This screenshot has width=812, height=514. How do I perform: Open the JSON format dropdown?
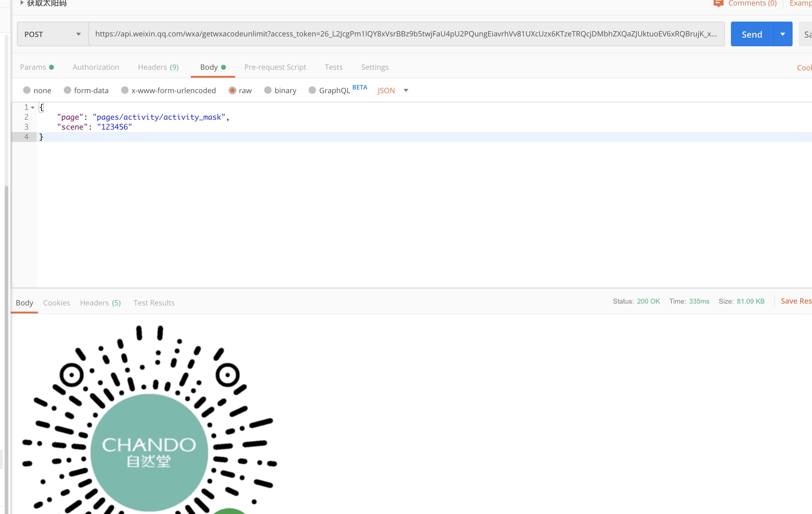pos(393,90)
